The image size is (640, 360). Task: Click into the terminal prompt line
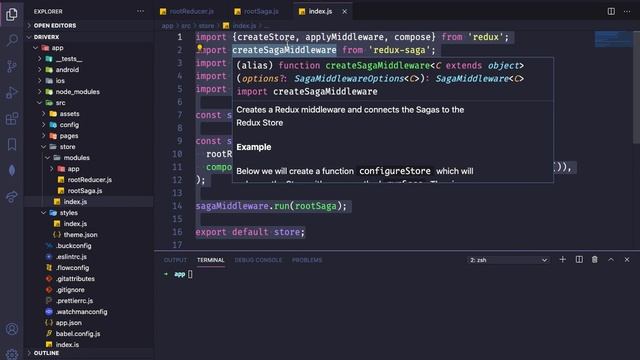pos(178,274)
